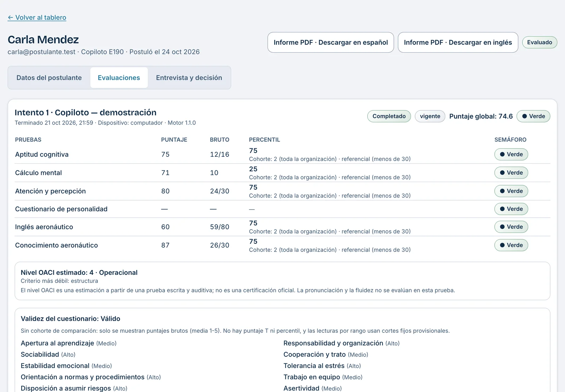The height and width of the screenshot is (392, 565).
Task: Click Verde semáforo for Atención y percepción
Action: (x=511, y=191)
